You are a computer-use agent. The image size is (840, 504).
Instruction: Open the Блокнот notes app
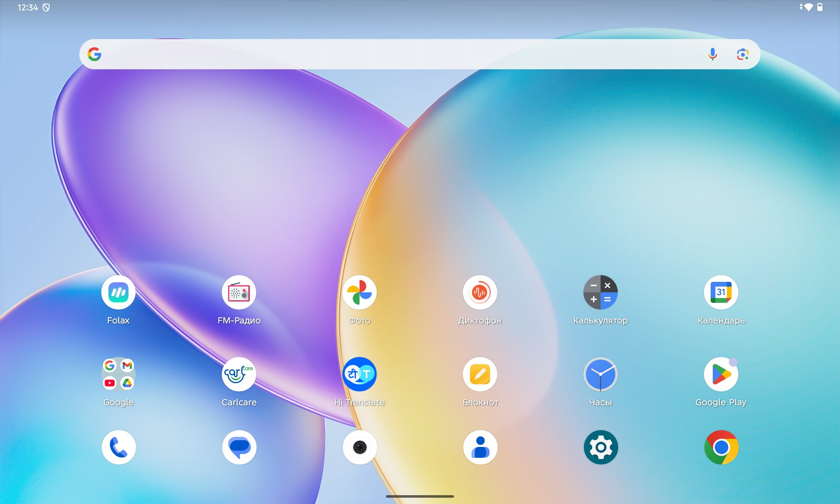click(x=480, y=374)
